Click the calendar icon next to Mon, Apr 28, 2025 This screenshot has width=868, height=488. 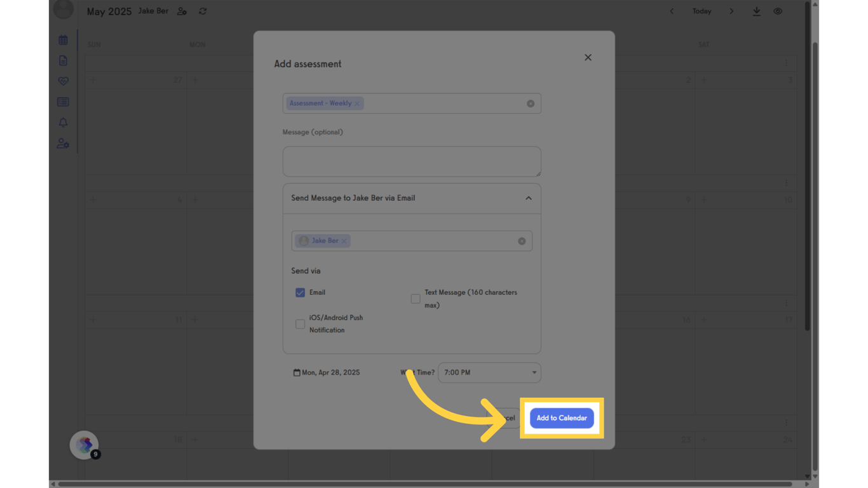297,372
